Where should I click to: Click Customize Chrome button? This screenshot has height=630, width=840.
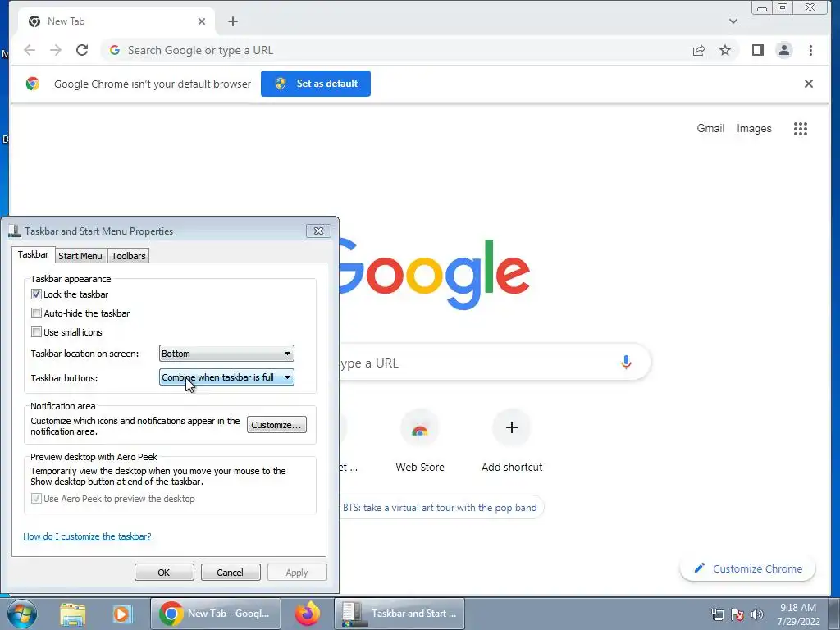pos(748,568)
